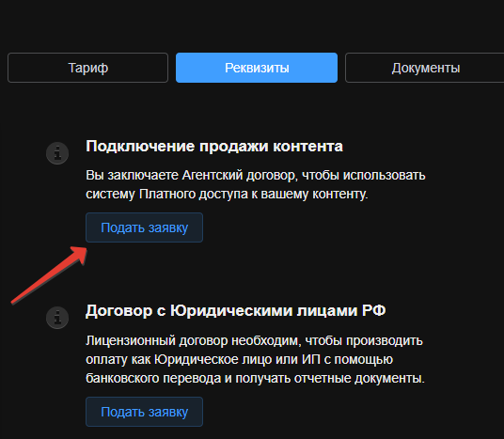
Task: Click the Договор с Юридическими лицами РФ heading
Action: (x=236, y=311)
